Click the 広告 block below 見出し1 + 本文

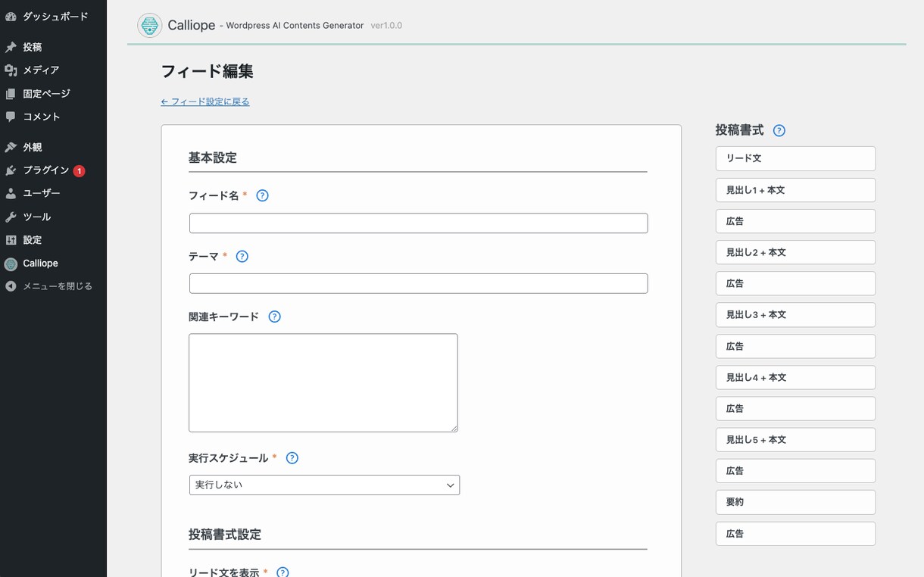795,221
